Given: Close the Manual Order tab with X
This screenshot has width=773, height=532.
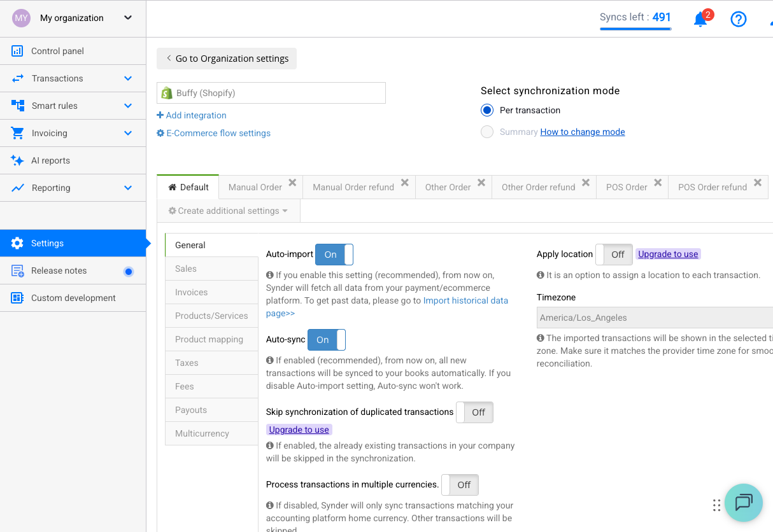Looking at the screenshot, I should pos(292,183).
